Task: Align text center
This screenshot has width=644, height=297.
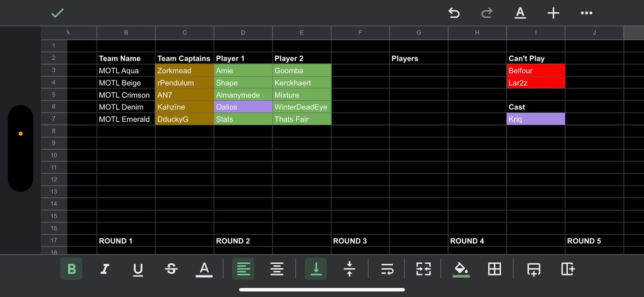Action: (x=277, y=269)
